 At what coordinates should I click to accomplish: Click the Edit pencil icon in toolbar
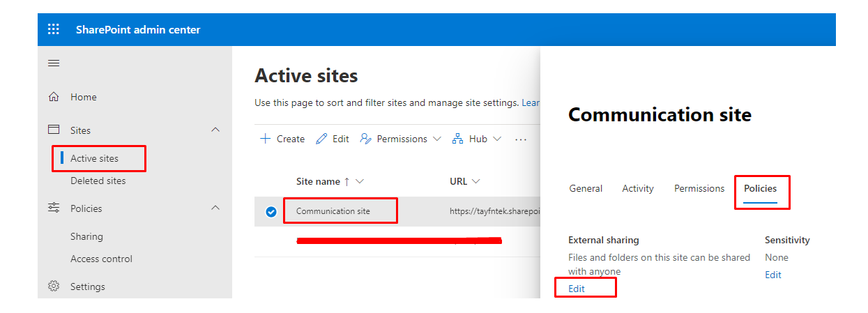321,139
